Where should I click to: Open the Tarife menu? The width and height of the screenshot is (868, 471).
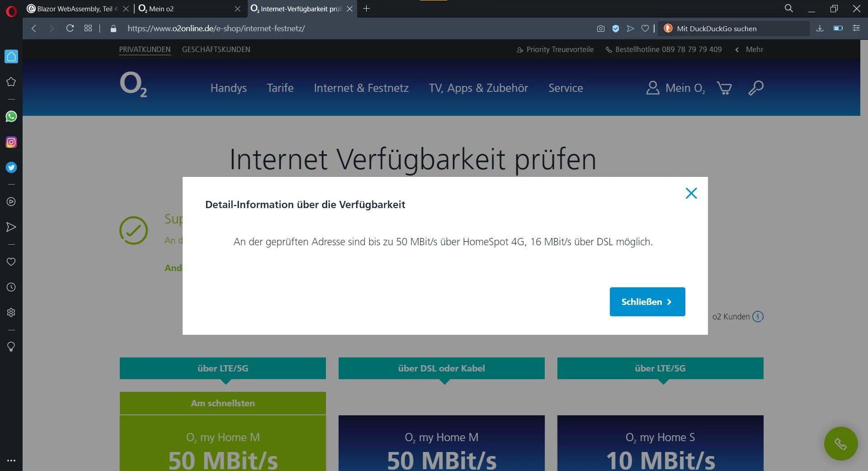280,88
